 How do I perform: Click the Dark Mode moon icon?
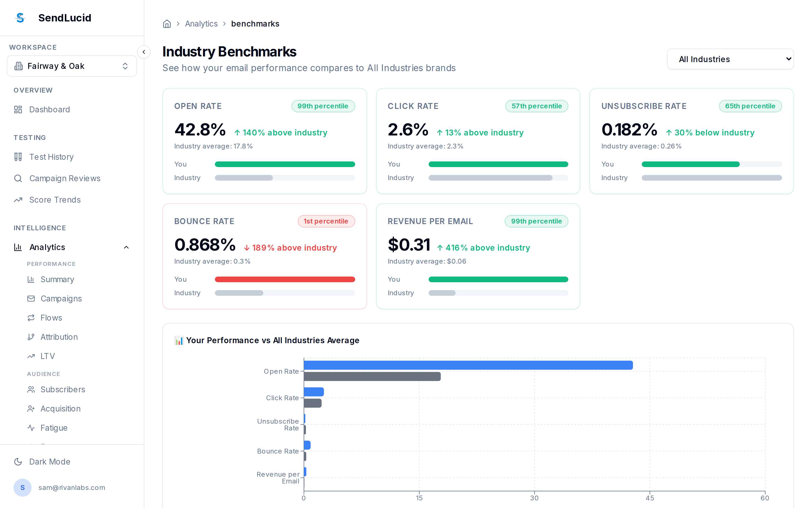click(18, 462)
